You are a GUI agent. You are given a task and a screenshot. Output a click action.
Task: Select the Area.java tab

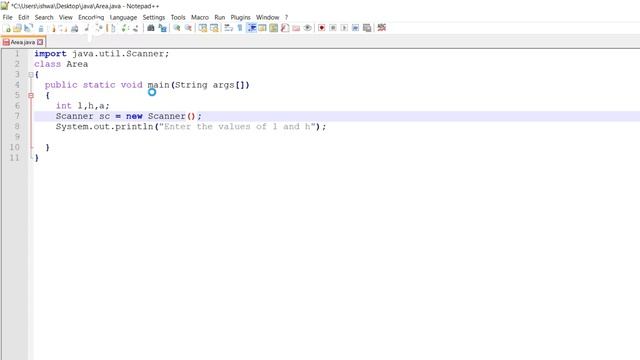point(22,42)
